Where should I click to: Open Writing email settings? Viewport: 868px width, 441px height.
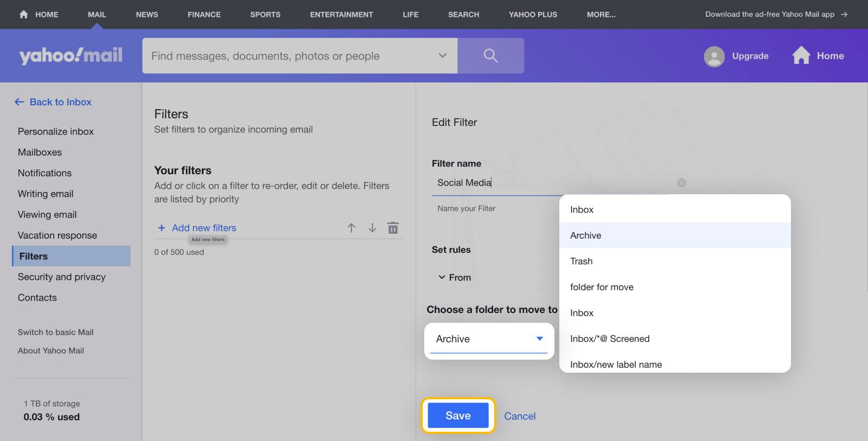pyautogui.click(x=46, y=194)
